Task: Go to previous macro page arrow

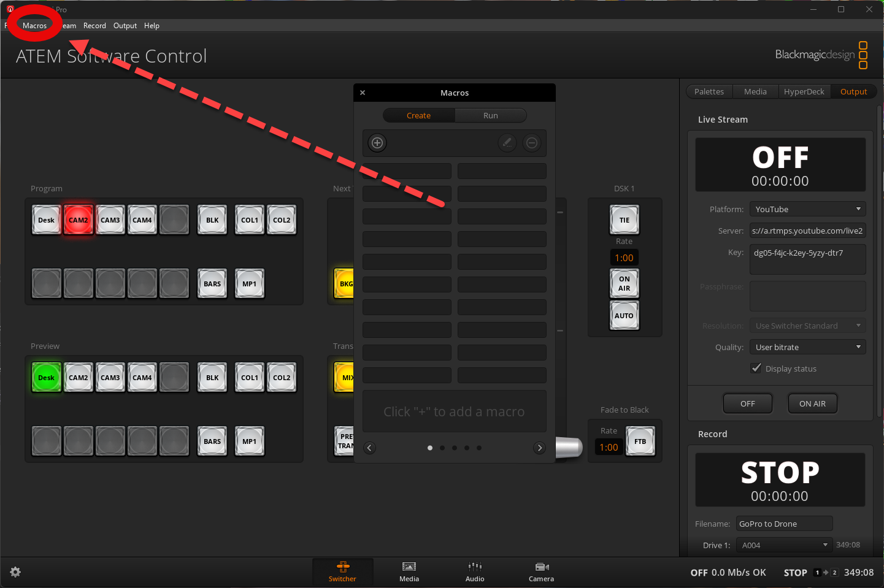Action: 369,448
